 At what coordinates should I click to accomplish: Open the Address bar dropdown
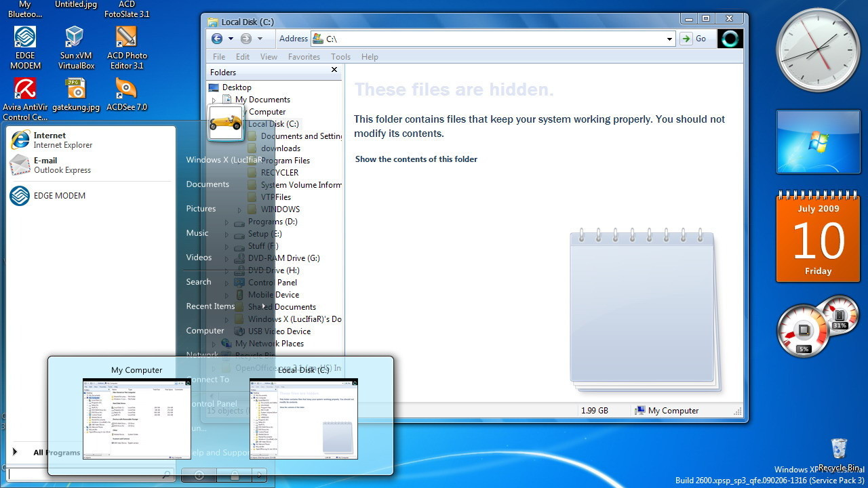pyautogui.click(x=669, y=39)
